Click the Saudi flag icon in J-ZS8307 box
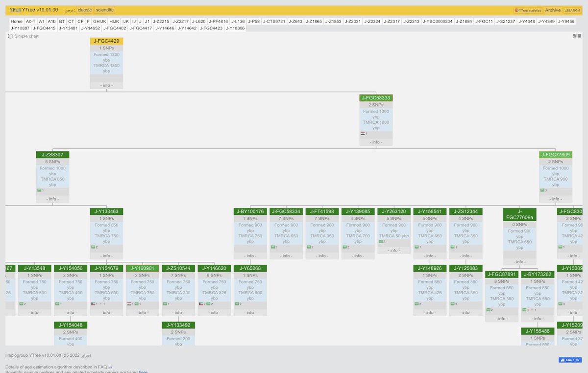This screenshot has width=588, height=373. (40, 190)
